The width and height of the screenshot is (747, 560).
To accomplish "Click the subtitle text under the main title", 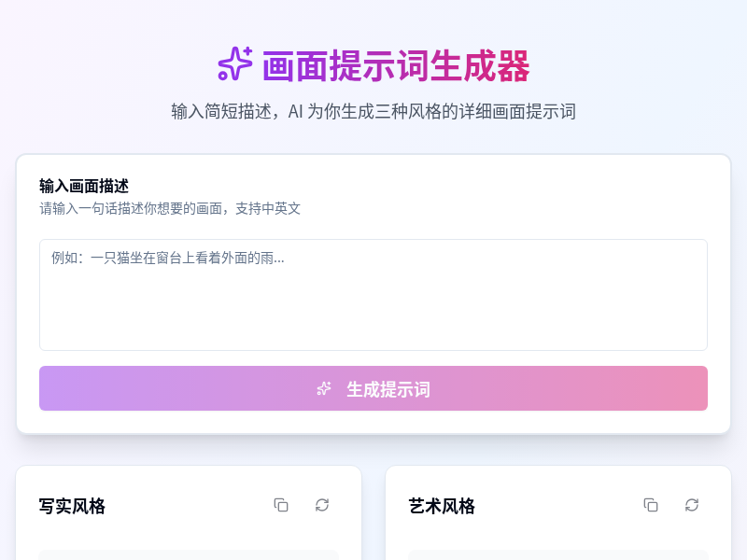I will pos(373,111).
